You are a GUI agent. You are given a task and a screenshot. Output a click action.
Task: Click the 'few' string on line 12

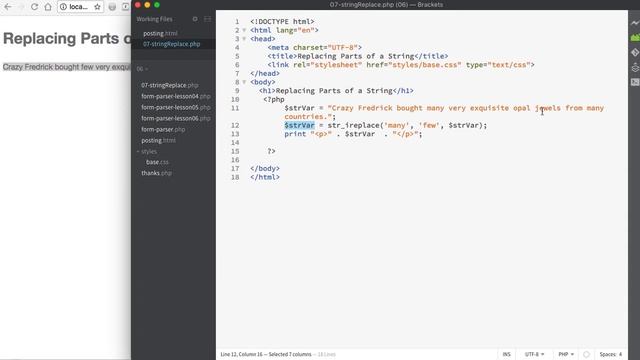[x=429, y=125]
